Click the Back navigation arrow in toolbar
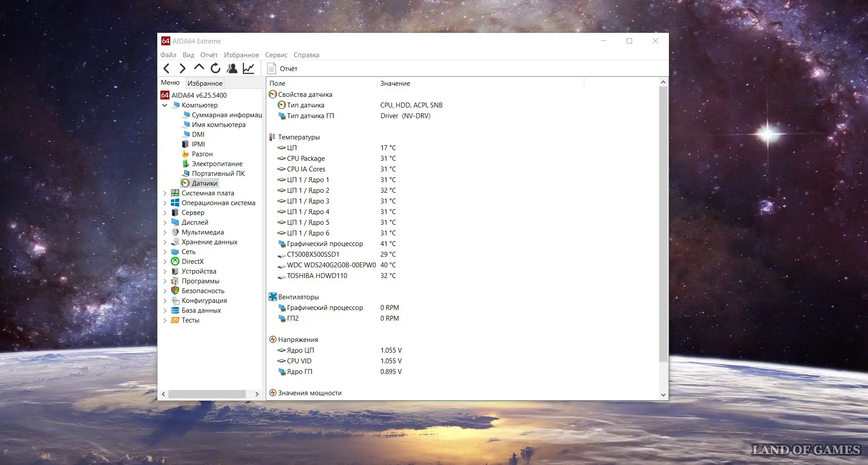Image resolution: width=868 pixels, height=465 pixels. 167,68
